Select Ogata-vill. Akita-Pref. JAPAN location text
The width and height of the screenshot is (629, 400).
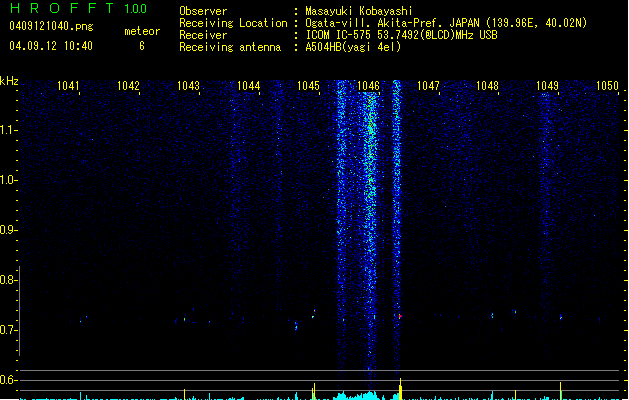[x=446, y=23]
